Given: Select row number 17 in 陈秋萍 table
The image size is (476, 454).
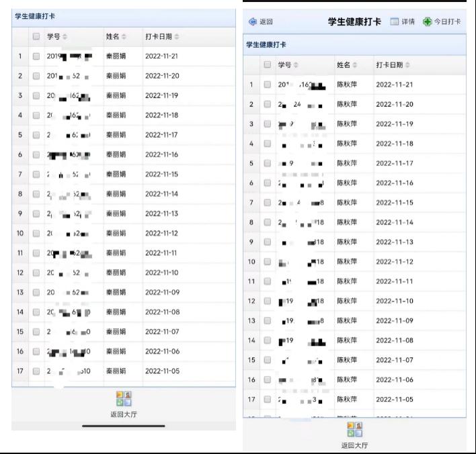Looking at the screenshot, I should 251,399.
